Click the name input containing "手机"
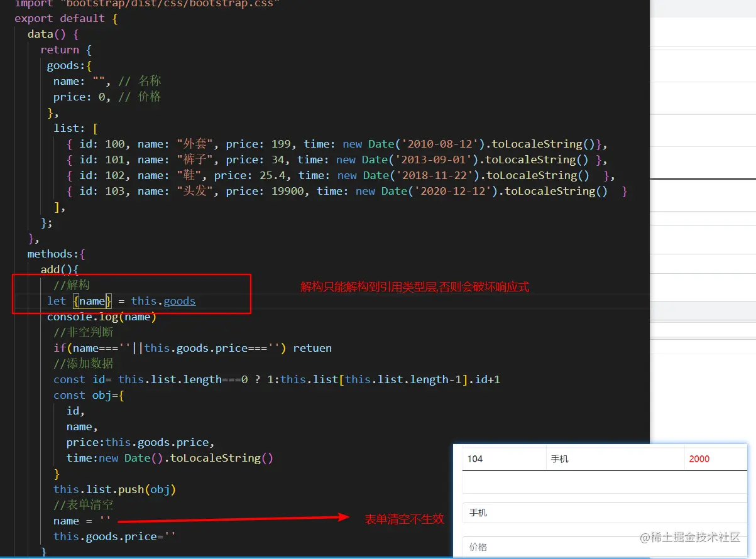Screen dimensions: 756x559 tap(603, 513)
